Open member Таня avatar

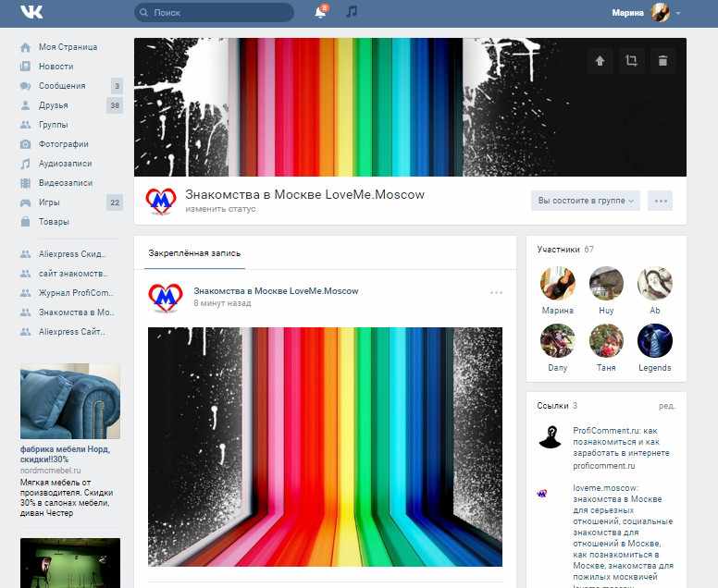click(x=606, y=341)
